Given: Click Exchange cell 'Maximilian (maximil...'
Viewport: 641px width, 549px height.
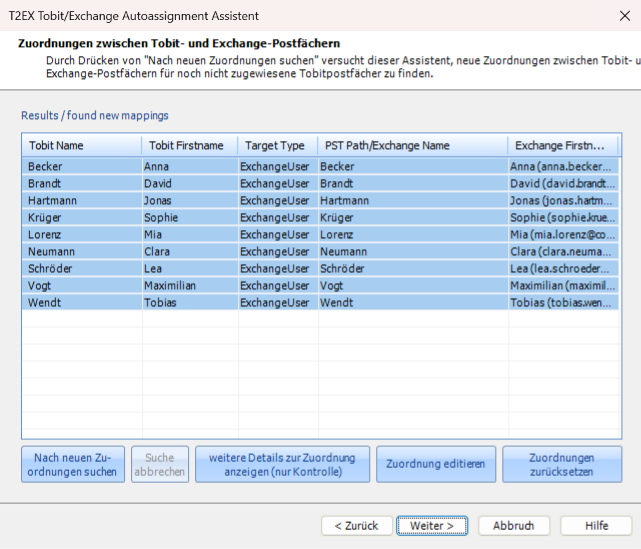Looking at the screenshot, I should 563,286.
